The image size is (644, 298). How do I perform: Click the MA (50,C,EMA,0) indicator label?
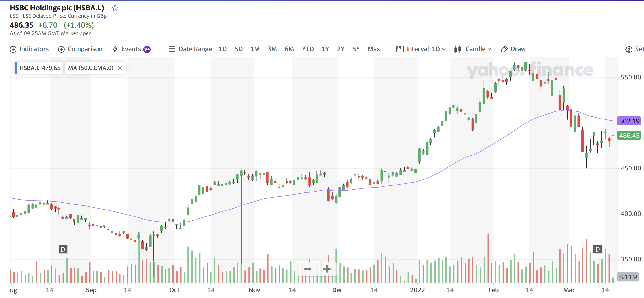(x=91, y=68)
